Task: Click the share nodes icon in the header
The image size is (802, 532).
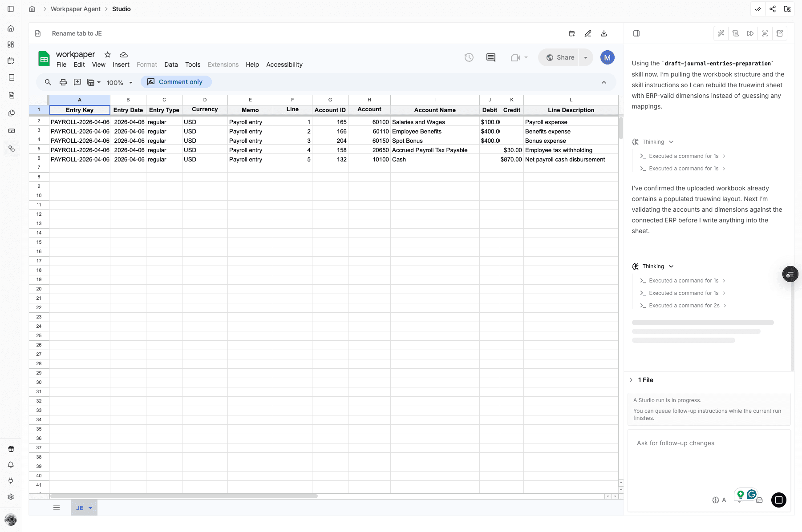Action: click(773, 9)
